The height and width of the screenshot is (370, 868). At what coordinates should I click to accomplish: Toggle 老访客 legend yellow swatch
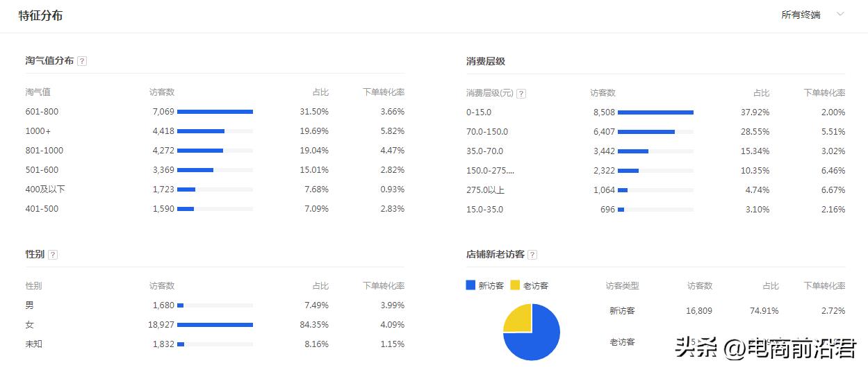tap(515, 285)
